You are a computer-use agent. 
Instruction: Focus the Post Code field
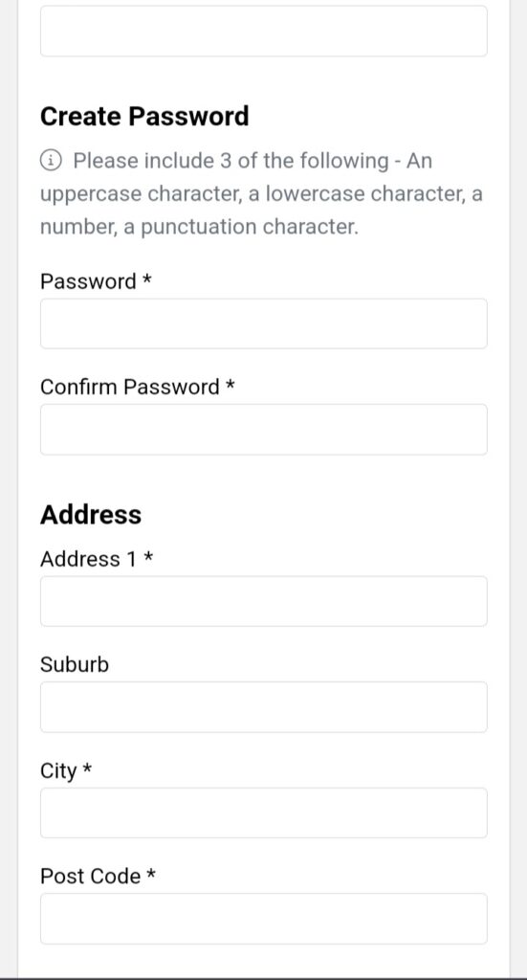tap(264, 919)
